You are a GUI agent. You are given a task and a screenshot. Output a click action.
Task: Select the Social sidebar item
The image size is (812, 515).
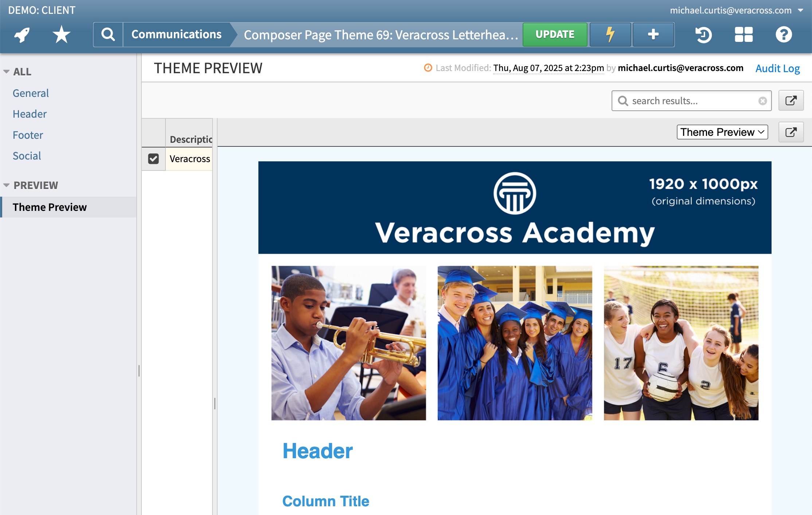[27, 156]
